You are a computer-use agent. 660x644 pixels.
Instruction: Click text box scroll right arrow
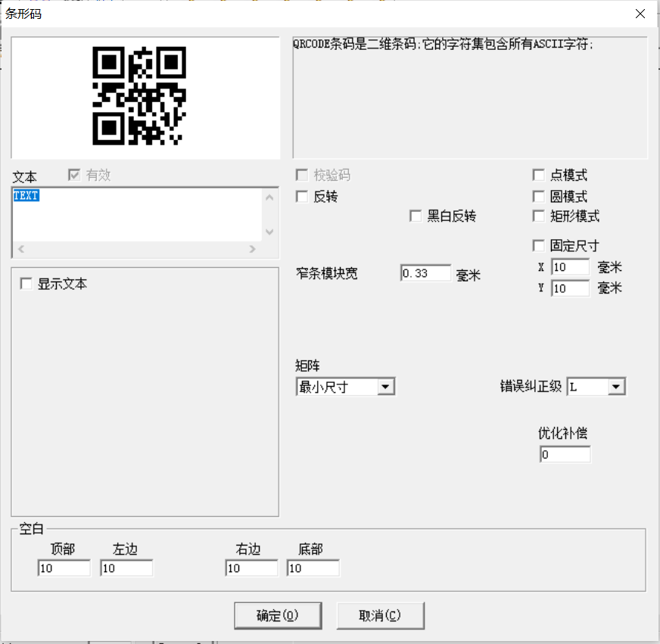[252, 249]
